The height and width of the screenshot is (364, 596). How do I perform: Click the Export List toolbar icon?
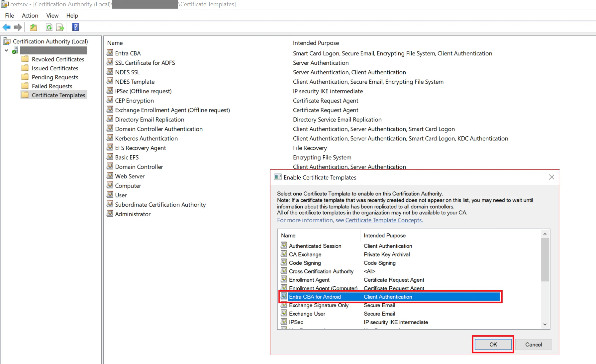point(60,27)
